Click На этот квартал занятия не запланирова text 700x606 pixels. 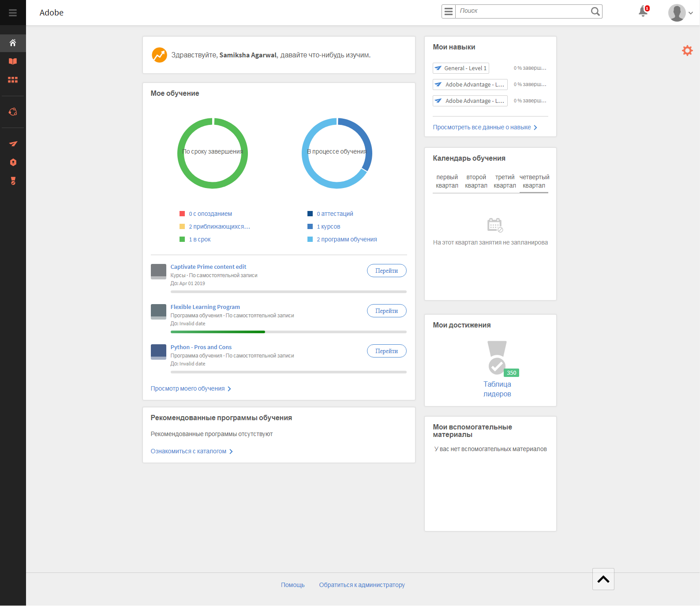(490, 242)
